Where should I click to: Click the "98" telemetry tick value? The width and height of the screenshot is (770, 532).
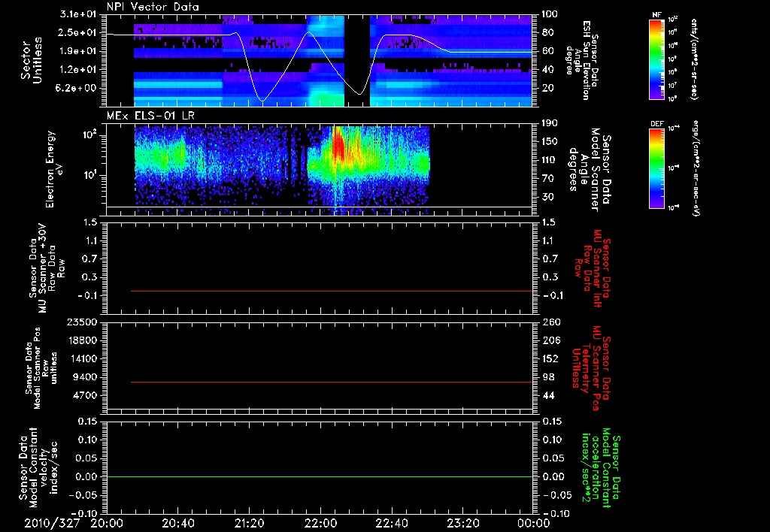[x=547, y=377]
